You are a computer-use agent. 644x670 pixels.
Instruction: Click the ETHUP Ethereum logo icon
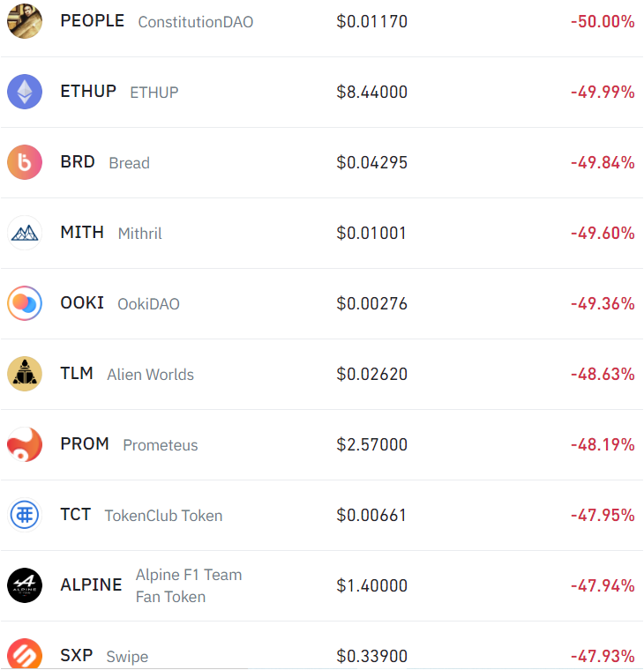25,92
